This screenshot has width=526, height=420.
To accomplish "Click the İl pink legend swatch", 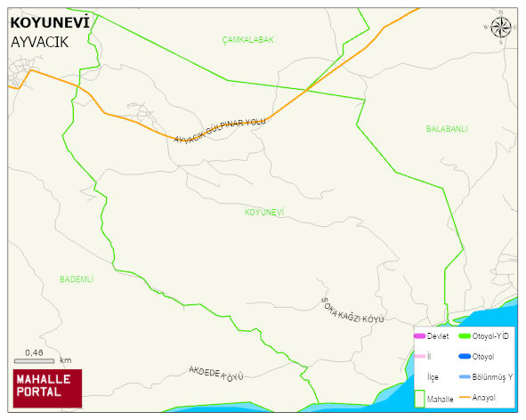I will pos(420,356).
